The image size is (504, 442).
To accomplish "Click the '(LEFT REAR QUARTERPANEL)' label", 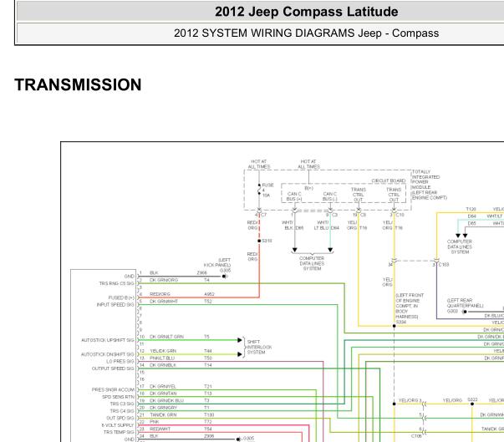I will pos(465,303).
